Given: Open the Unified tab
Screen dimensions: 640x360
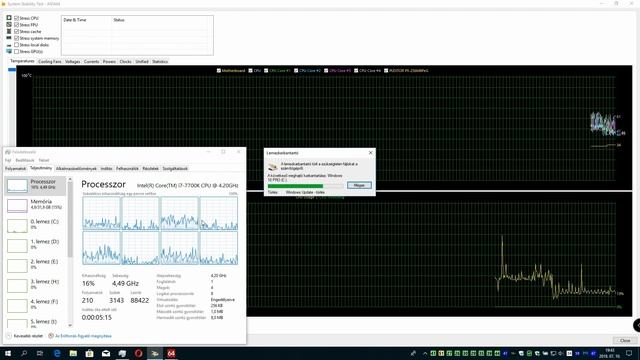Looking at the screenshot, I should 142,62.
